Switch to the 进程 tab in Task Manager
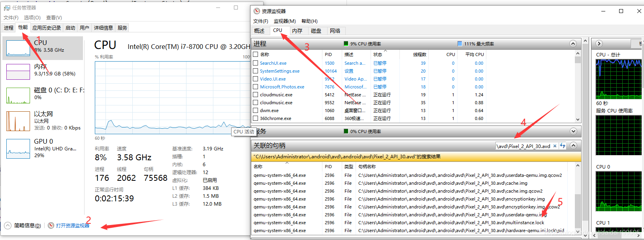Image resolution: width=644 pixels, height=240 pixels. [x=9, y=28]
